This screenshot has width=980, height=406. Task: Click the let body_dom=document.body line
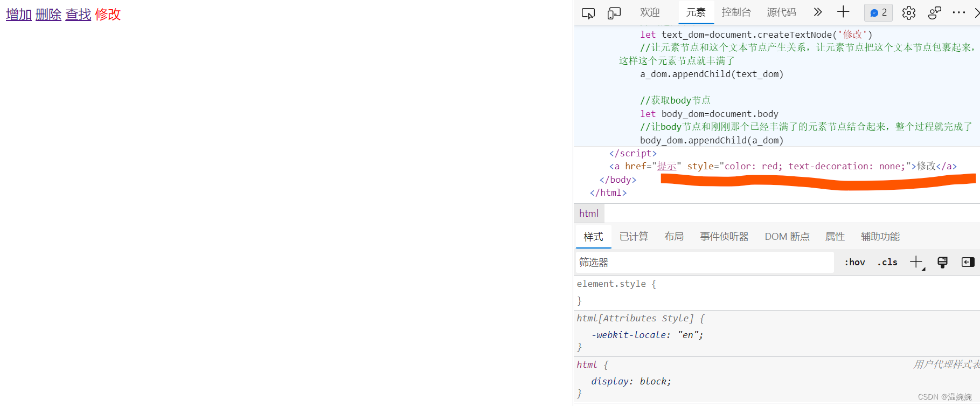709,114
